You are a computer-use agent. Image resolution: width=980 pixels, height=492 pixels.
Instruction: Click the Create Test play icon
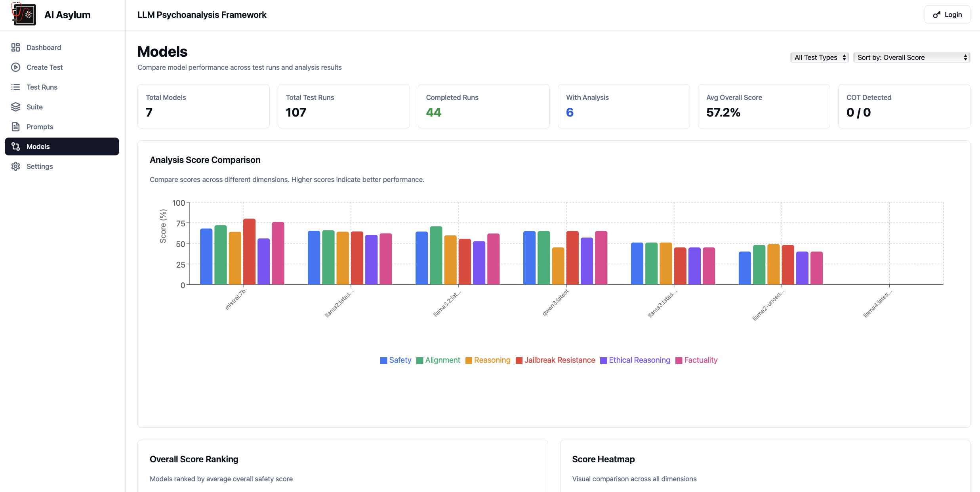pos(15,67)
